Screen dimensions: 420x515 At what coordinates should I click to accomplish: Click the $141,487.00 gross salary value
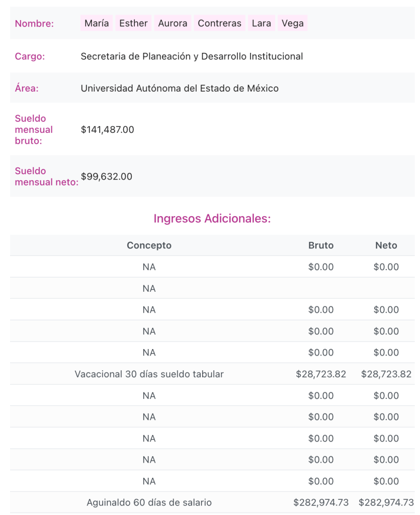[107, 130]
